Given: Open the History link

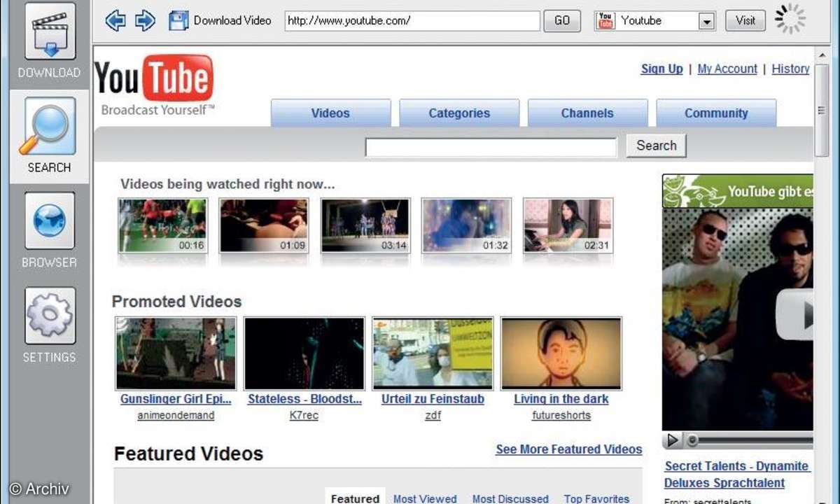Looking at the screenshot, I should [x=790, y=69].
